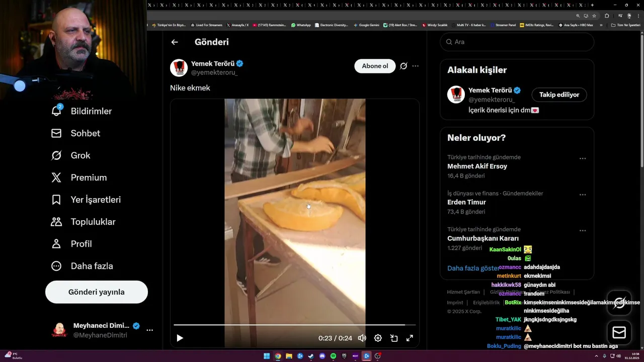Click the taskbar volume icon
Screen dimensions: 644x362
click(618, 356)
